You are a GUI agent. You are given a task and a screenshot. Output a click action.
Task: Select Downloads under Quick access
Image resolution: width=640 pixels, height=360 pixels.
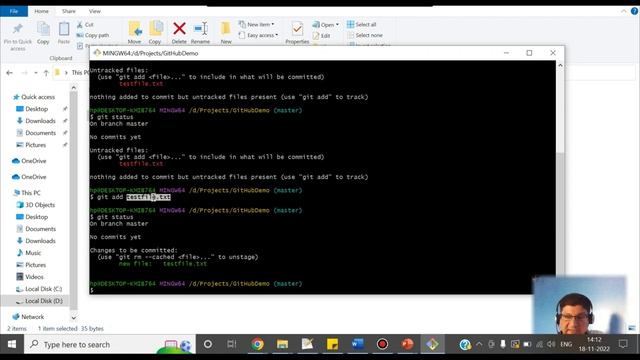(x=40, y=121)
